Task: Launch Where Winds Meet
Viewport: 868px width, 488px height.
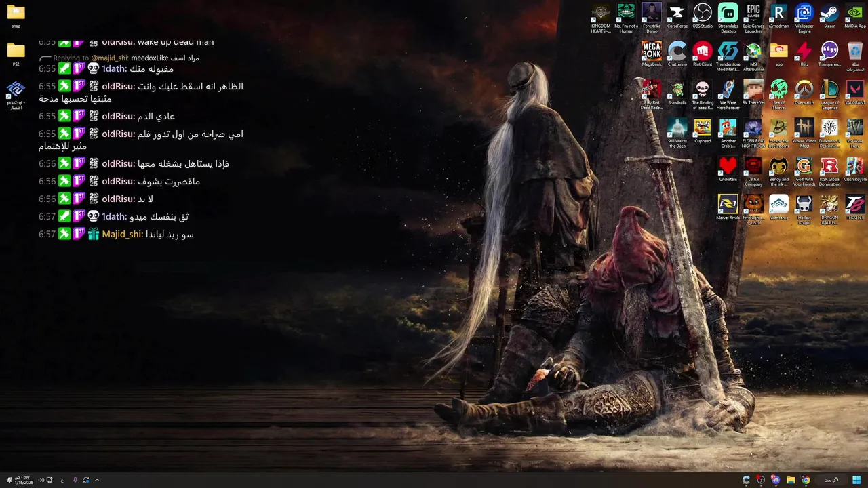Action: 804,132
